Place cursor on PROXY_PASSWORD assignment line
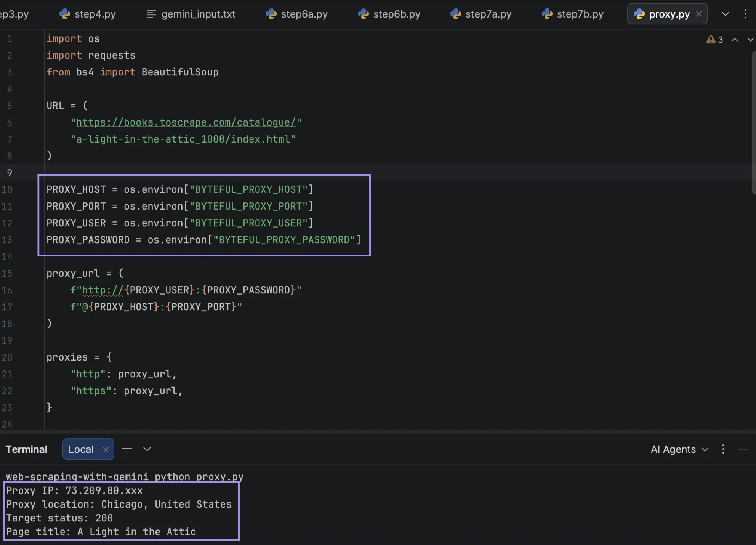 tap(203, 240)
